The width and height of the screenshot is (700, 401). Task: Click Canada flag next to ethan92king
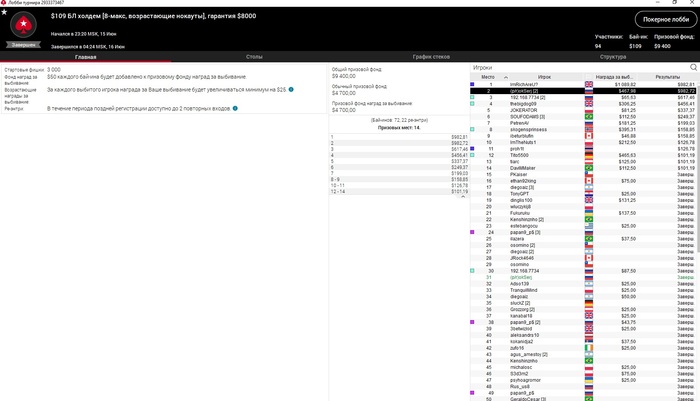click(589, 181)
